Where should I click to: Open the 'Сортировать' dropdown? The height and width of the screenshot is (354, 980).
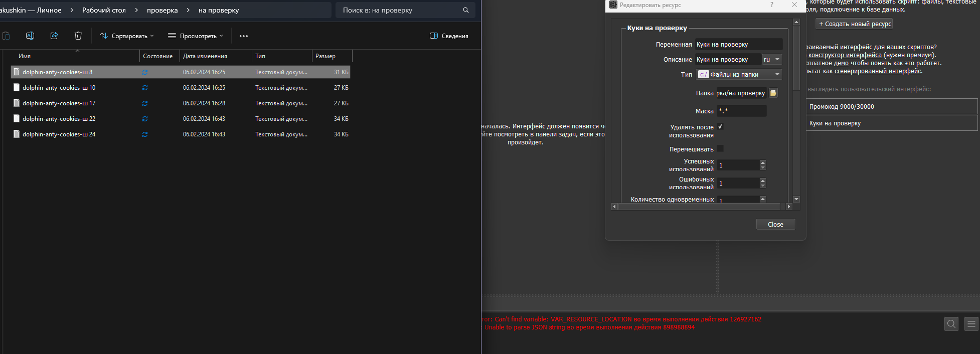[127, 36]
